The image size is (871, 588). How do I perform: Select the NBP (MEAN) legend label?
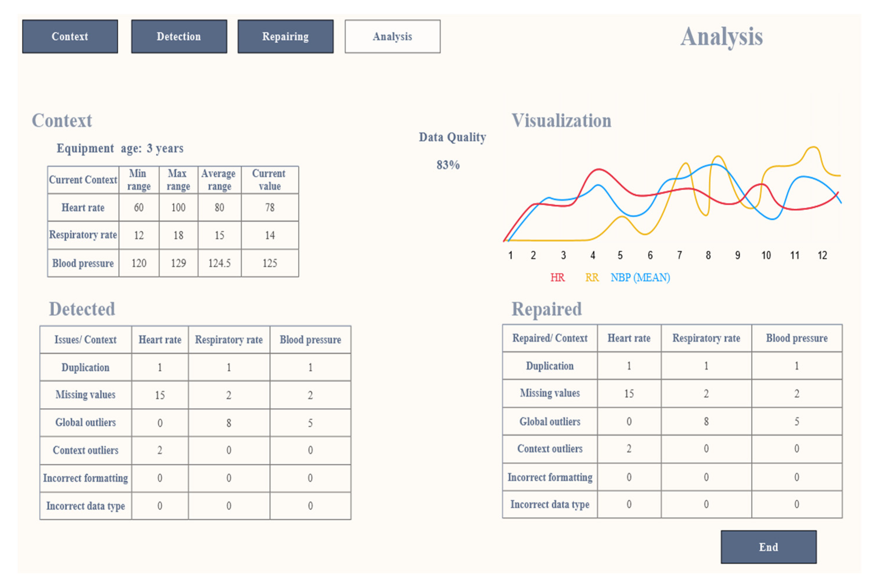pos(640,278)
